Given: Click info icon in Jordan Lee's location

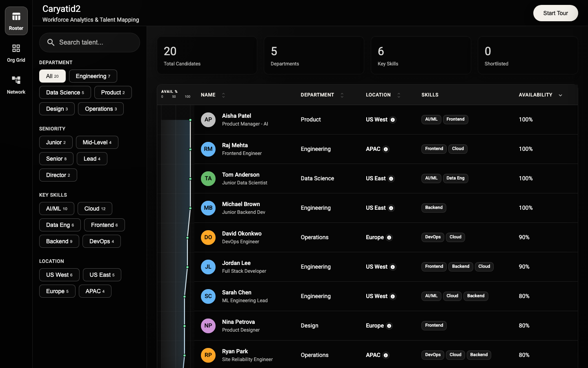Looking at the screenshot, I should 393,267.
